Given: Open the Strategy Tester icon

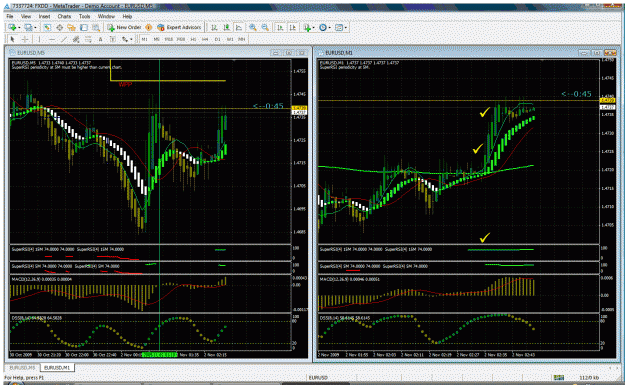Looking at the screenshot, I should coord(96,27).
